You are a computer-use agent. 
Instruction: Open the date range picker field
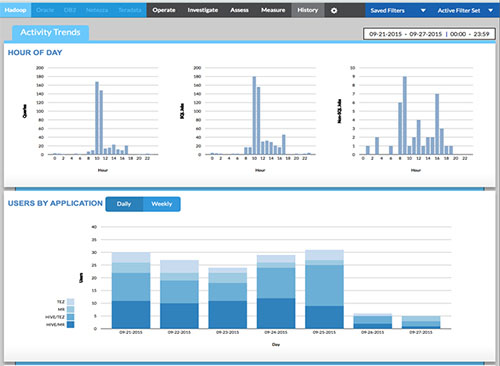[429, 34]
